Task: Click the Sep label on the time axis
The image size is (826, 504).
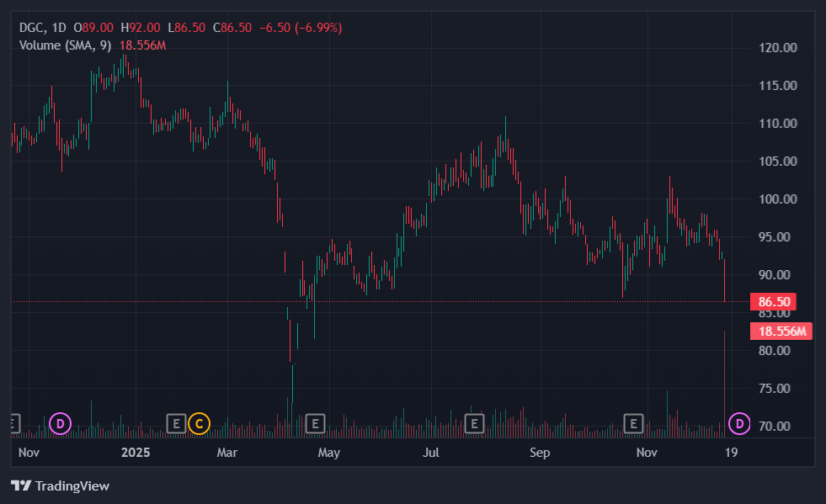Action: tap(540, 453)
